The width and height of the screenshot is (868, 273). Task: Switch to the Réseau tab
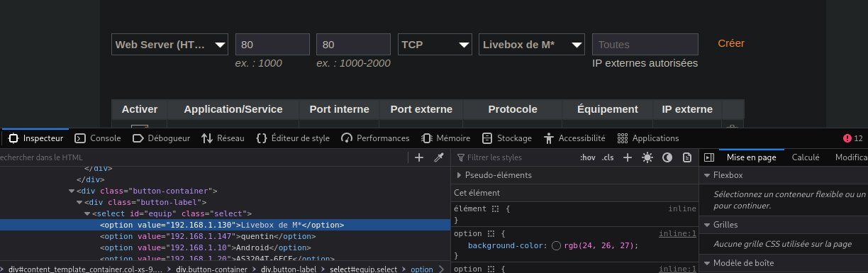[x=223, y=138]
